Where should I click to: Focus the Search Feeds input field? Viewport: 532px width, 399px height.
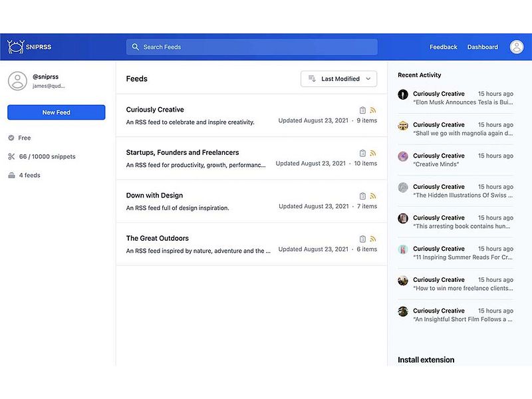[x=252, y=47]
